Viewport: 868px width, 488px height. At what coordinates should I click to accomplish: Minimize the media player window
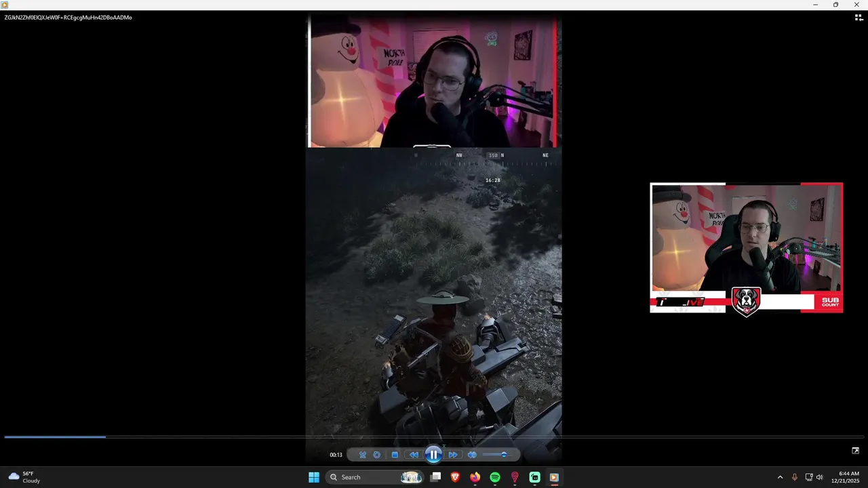[815, 5]
